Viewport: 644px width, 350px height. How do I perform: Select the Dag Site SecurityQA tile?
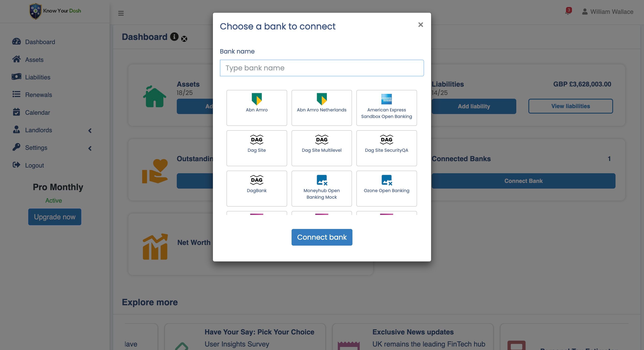(386, 148)
